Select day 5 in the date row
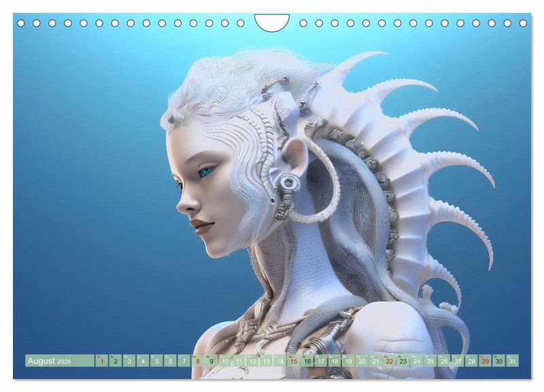The image size is (544, 392). point(156,361)
